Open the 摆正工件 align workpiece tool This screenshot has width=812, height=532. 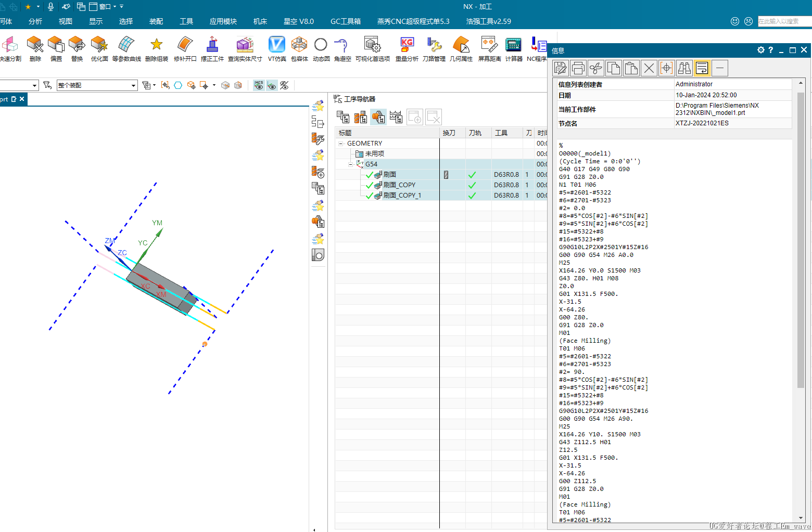212,48
